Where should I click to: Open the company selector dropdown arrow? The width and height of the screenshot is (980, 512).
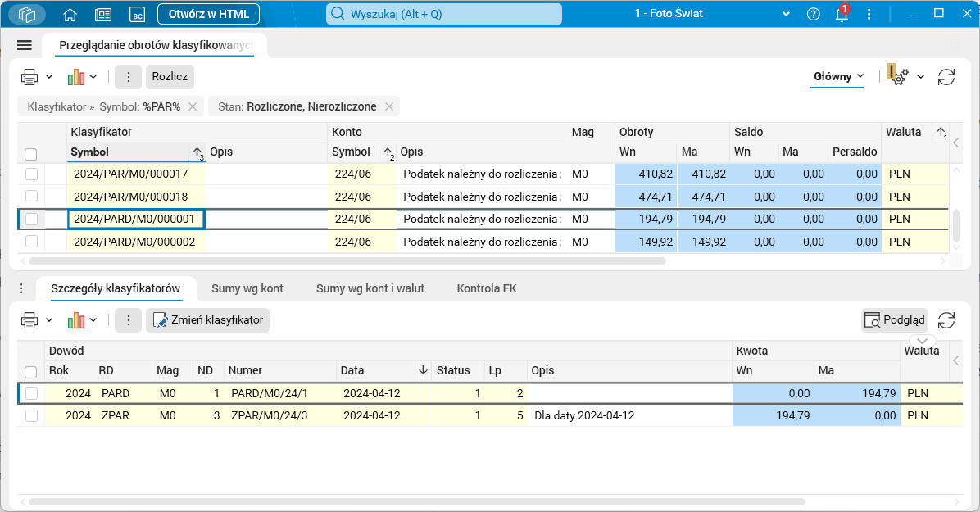[787, 14]
